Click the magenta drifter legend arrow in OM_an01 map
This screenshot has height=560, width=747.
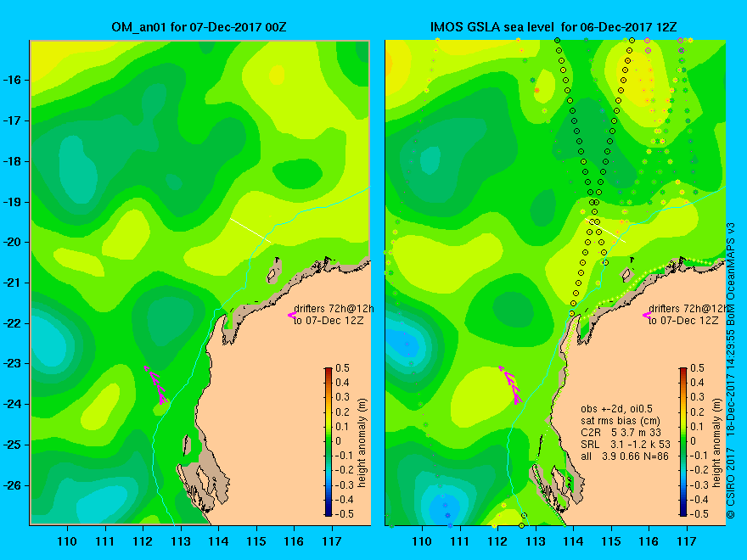pos(291,315)
